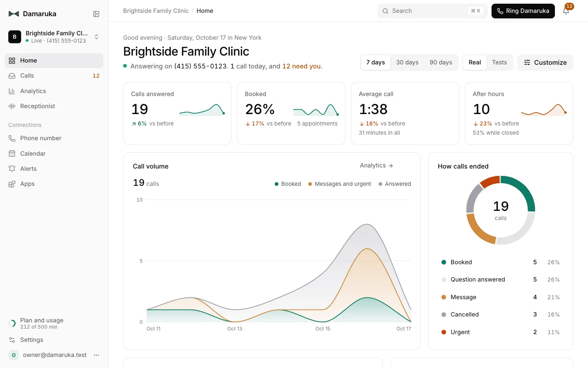Screen dimensions: 588x368
Task: Toggle the Answered series legend
Action: click(395, 184)
